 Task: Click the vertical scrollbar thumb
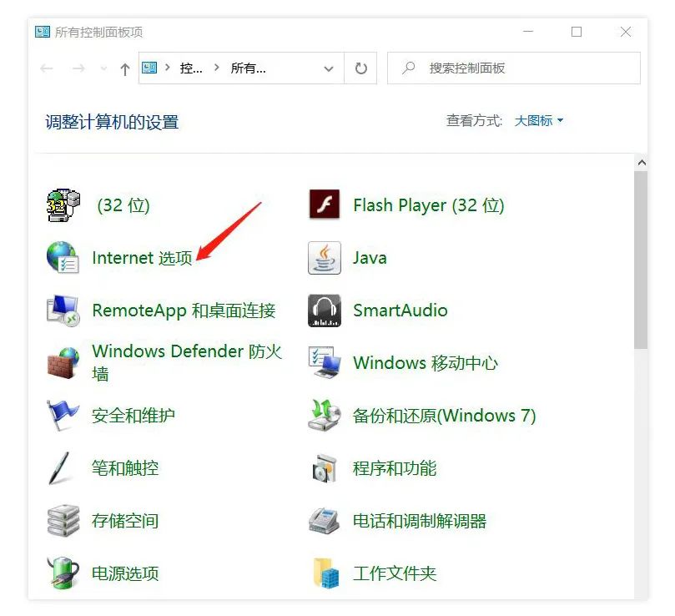pyautogui.click(x=641, y=260)
